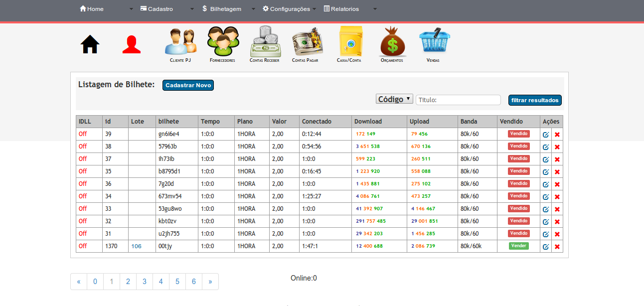Click the green Vender badge for 00tjy
644x306 pixels.
pyautogui.click(x=518, y=246)
